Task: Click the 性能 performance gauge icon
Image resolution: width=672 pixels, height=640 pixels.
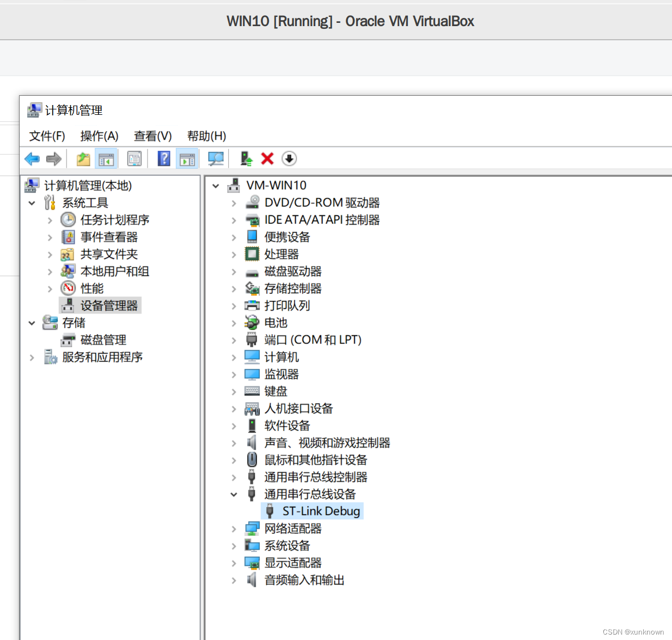Action: [x=68, y=288]
